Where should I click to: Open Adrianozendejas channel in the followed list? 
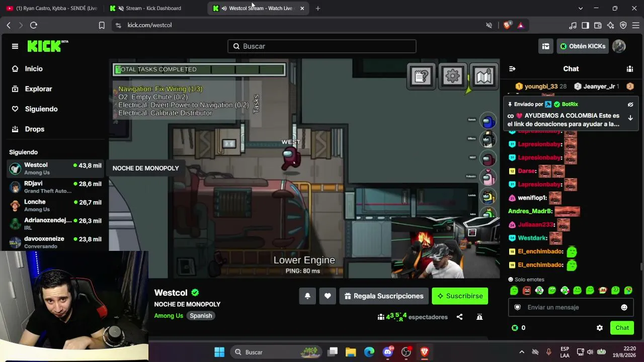pos(55,224)
